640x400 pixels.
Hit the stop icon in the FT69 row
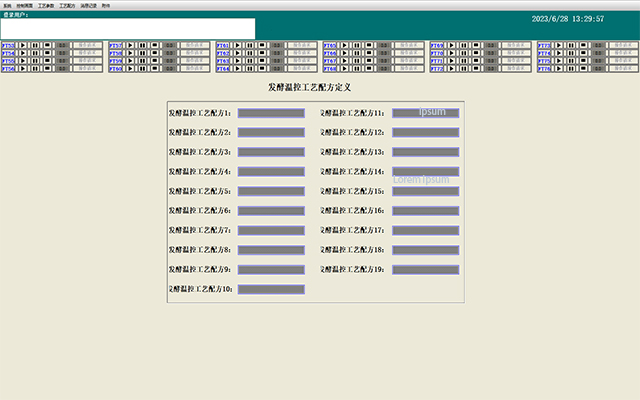(x=476, y=45)
